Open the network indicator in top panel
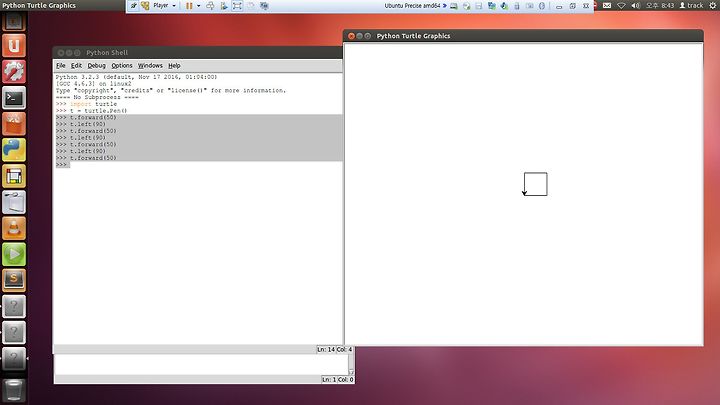This screenshot has height=405, width=720. 621,6
